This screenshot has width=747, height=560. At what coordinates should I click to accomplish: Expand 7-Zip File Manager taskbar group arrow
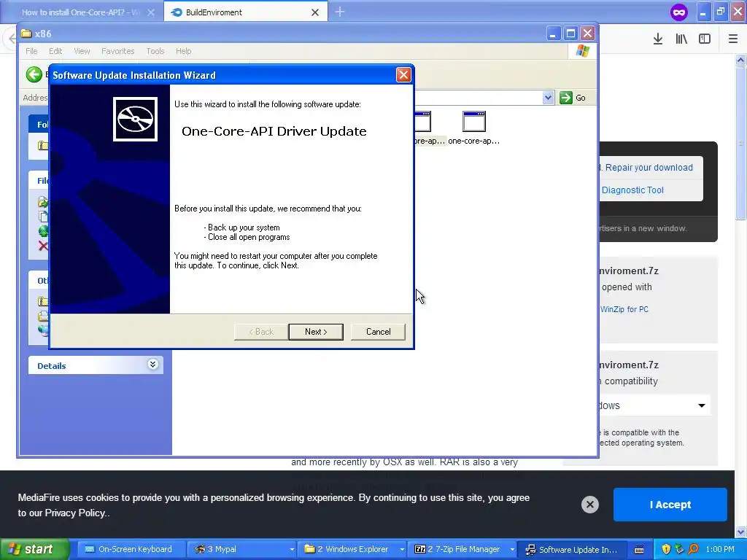(x=512, y=550)
